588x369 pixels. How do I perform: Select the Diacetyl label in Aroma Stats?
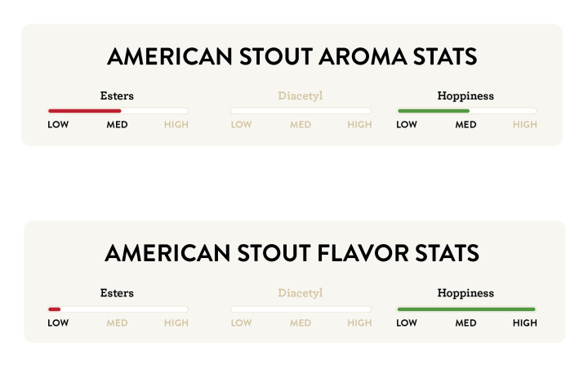click(301, 96)
